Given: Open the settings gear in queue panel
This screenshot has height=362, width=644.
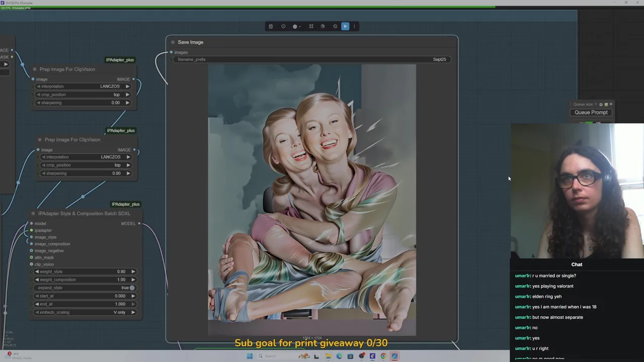Looking at the screenshot, I should (601, 105).
